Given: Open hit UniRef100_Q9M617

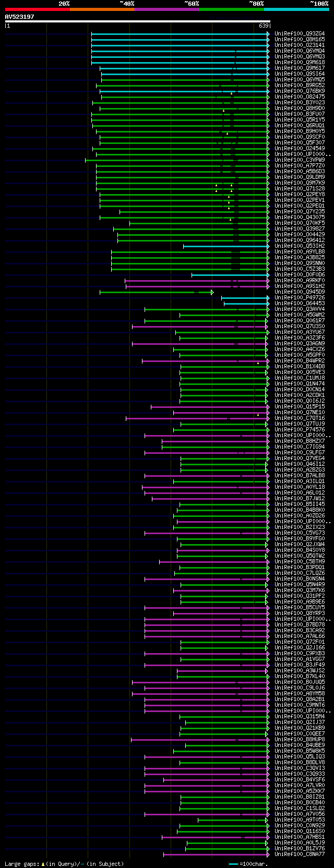Looking at the screenshot, I should pyautogui.click(x=300, y=68).
